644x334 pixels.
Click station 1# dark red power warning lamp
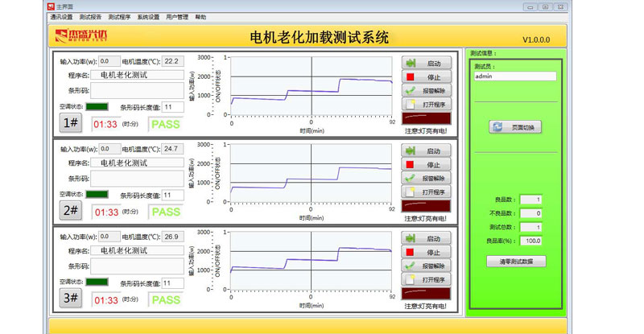[x=427, y=118]
